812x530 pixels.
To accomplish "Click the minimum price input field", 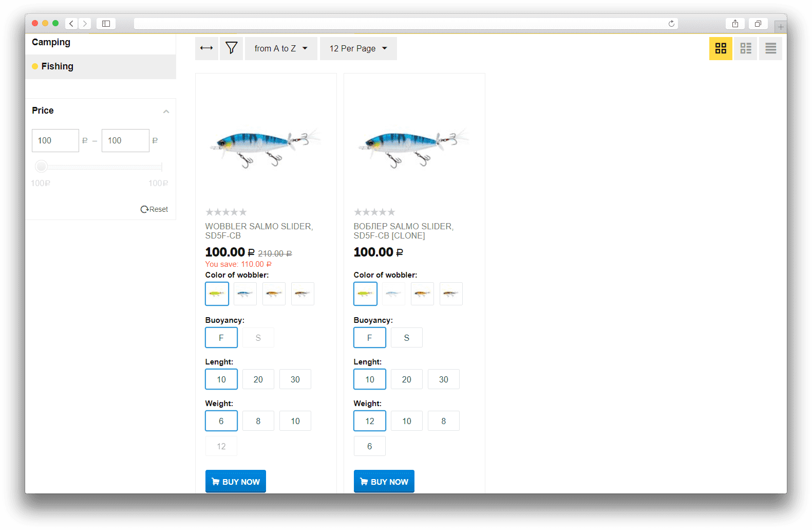I will (x=55, y=140).
